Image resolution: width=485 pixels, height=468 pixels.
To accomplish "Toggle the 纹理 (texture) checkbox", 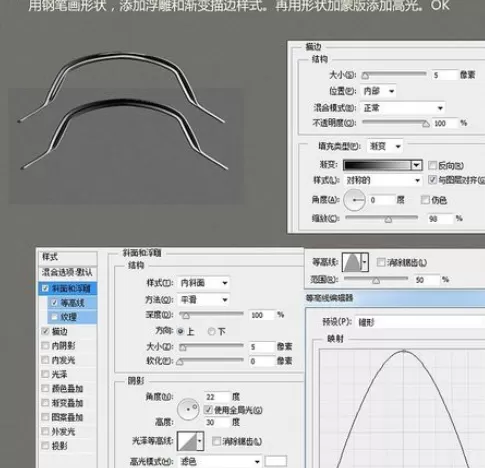I will click(54, 317).
